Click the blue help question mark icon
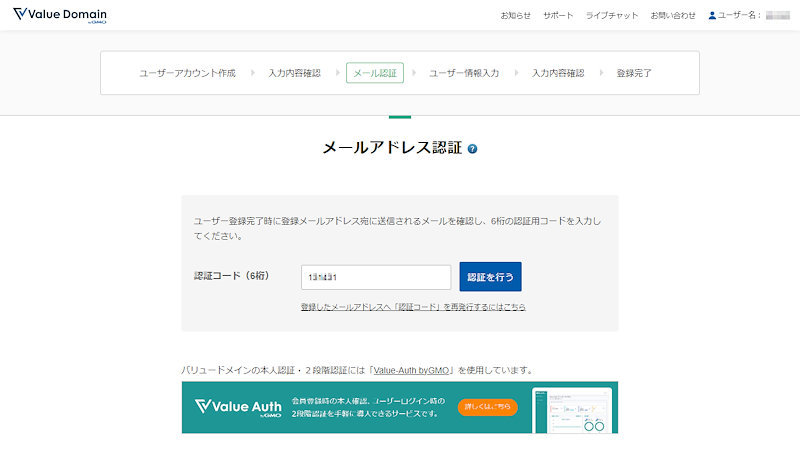This screenshot has width=800, height=456. (x=472, y=148)
